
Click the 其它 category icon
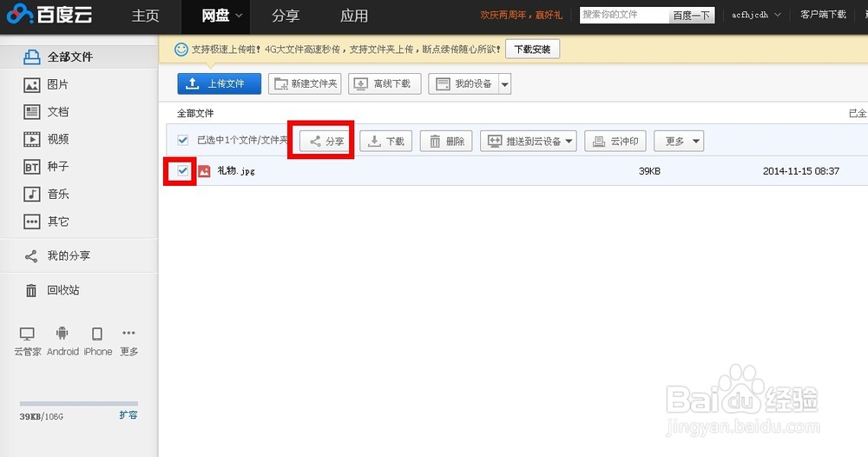tap(31, 222)
